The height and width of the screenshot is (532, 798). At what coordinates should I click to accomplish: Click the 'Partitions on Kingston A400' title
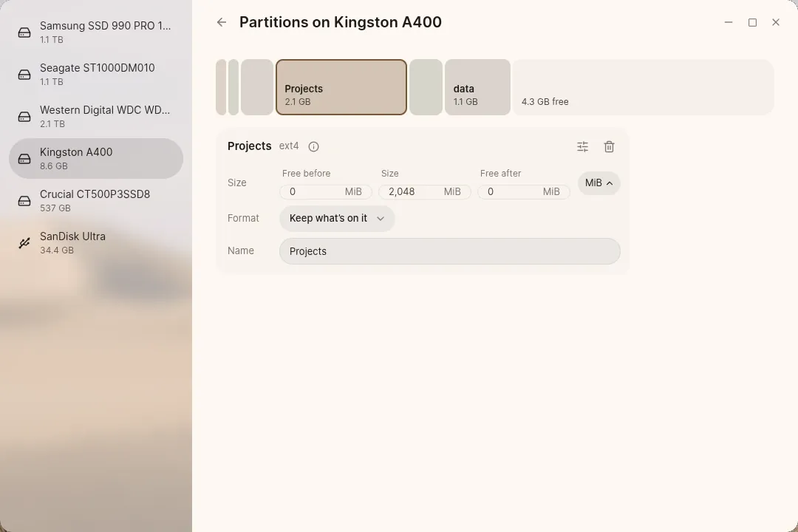(x=341, y=22)
